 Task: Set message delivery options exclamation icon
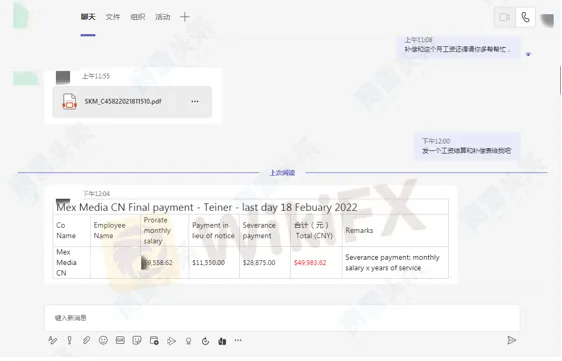tap(70, 340)
